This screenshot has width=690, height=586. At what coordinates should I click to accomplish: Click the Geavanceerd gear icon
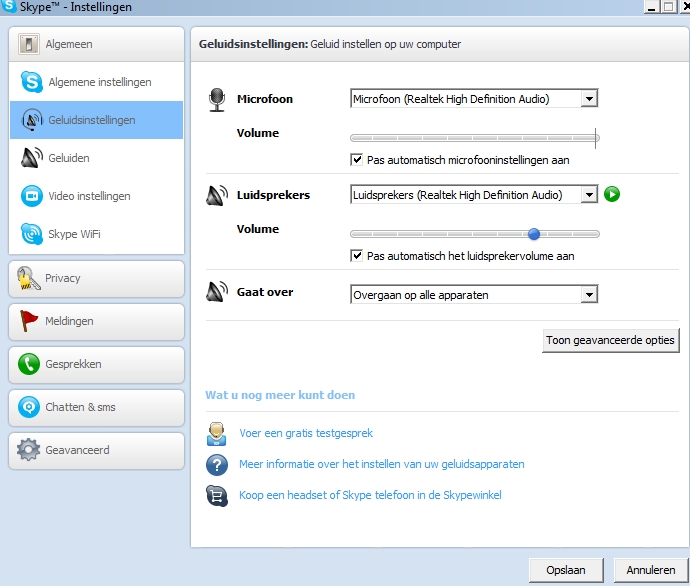point(29,450)
